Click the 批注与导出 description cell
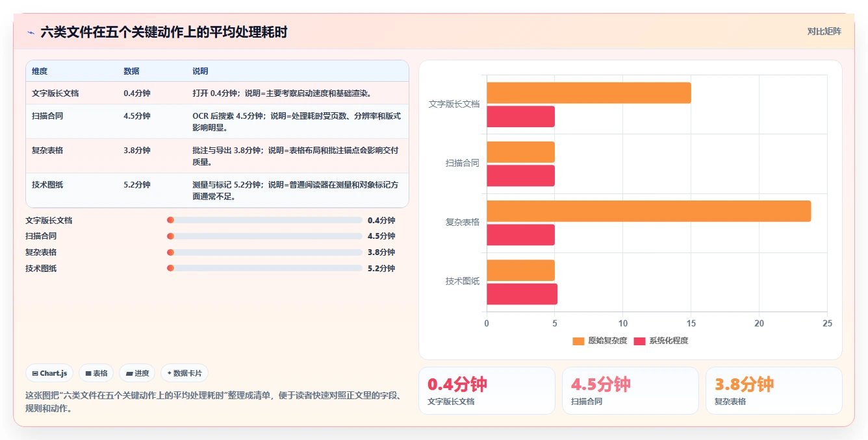Viewport: 868px width, 440px height. [297, 156]
